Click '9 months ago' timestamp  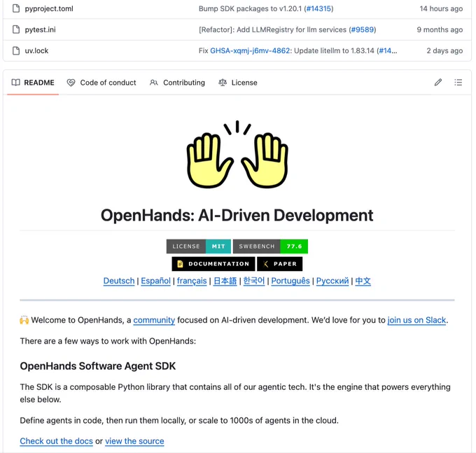tap(440, 29)
